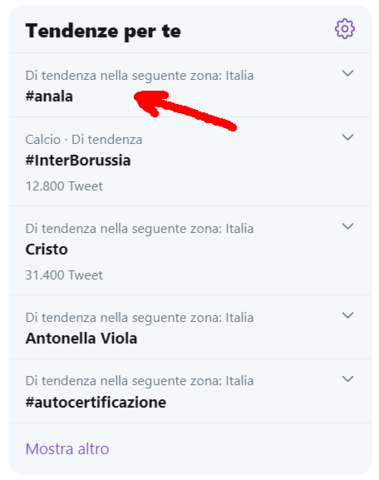Click Mostra altro to show more trends

pyautogui.click(x=67, y=449)
